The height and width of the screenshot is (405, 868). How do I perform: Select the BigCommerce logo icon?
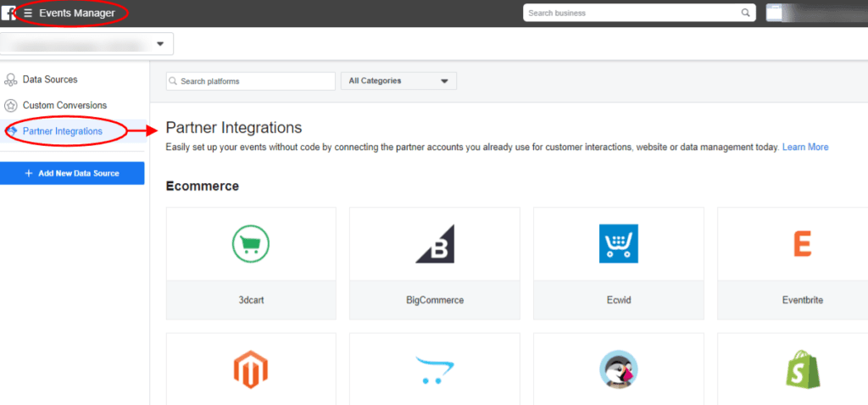click(434, 244)
